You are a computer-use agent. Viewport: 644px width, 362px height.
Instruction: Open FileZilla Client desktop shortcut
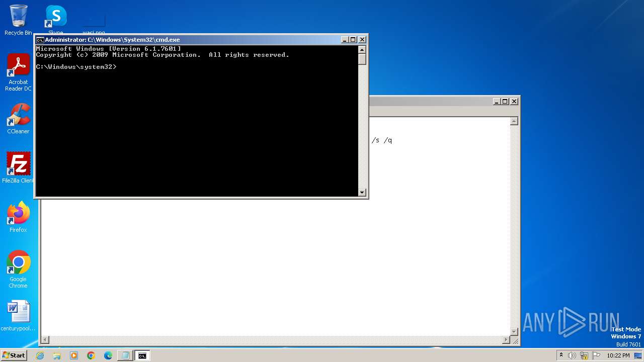coord(18,168)
